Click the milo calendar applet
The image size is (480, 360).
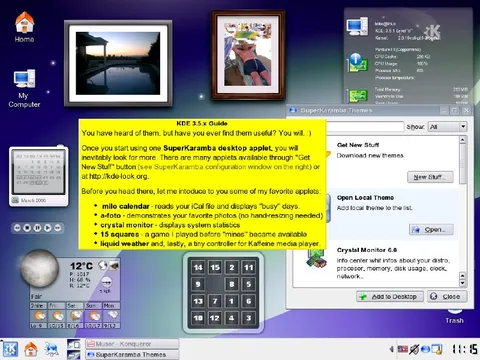39,176
